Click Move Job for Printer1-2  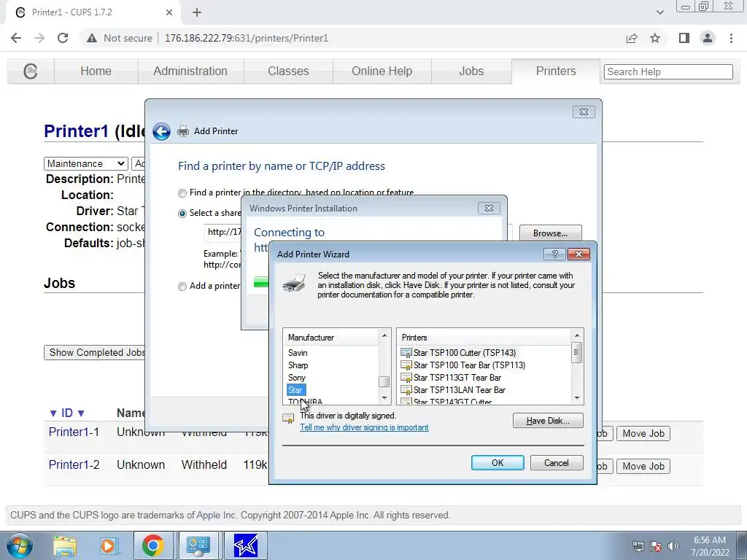click(x=643, y=466)
